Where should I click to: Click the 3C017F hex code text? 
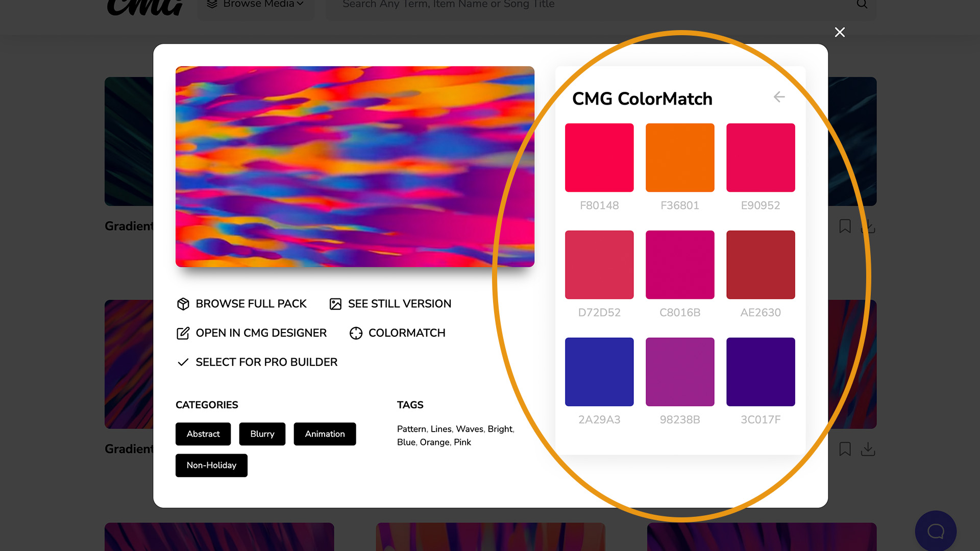[x=761, y=420]
